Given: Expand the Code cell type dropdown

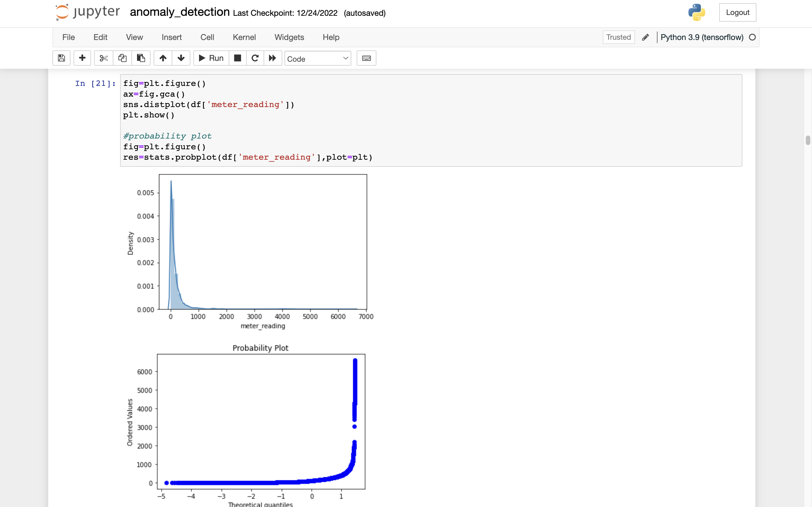Looking at the screenshot, I should (x=317, y=59).
